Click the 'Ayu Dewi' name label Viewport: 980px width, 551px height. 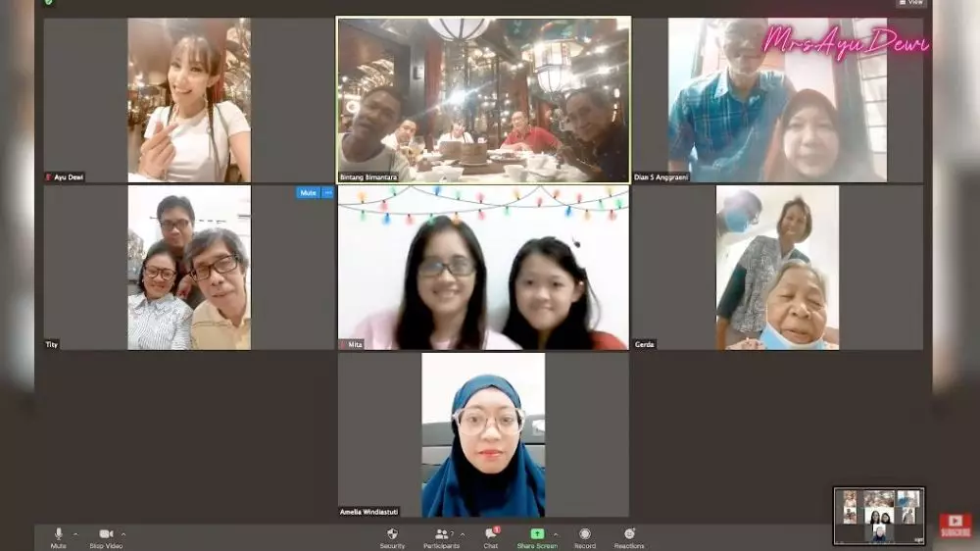click(65, 177)
